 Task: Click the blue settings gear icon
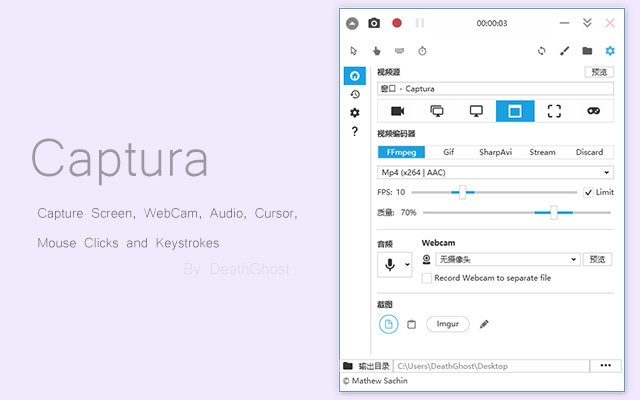click(x=610, y=51)
